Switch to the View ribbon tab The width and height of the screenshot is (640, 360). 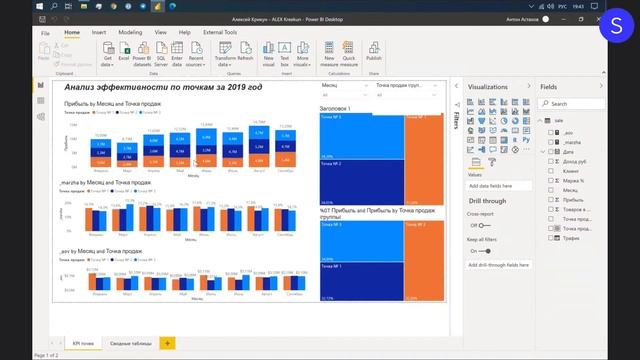[x=160, y=32]
